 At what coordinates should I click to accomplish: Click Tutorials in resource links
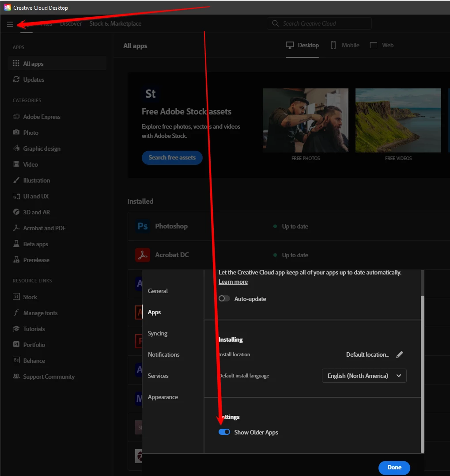click(34, 329)
